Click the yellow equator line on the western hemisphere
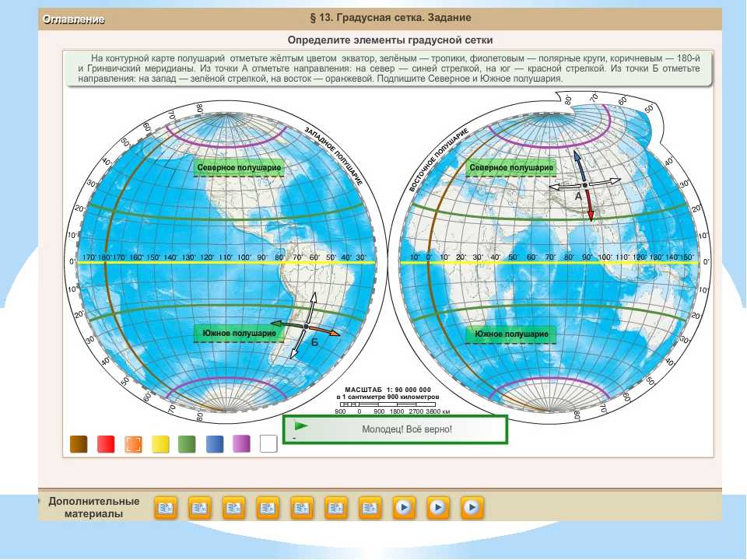Viewport: 747px width, 560px height. [226, 263]
